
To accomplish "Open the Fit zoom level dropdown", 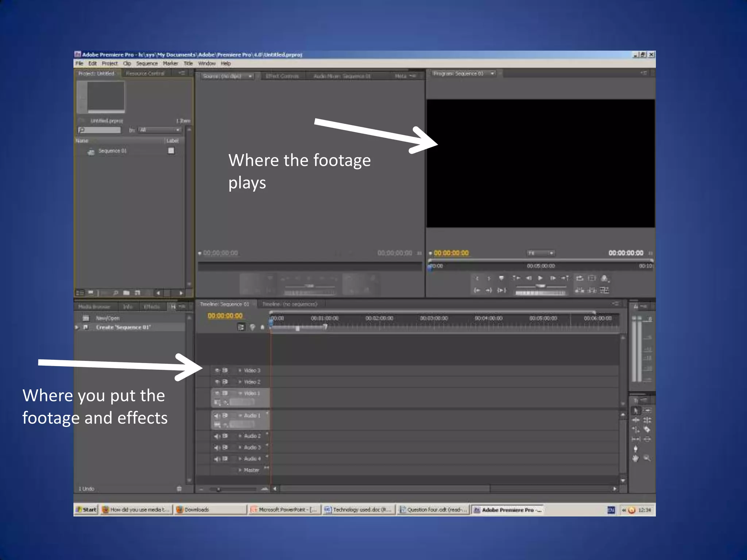I will [541, 253].
